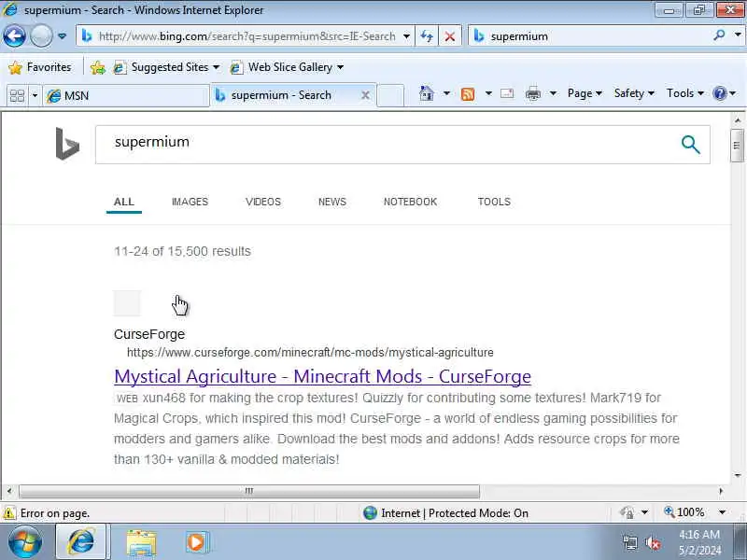Click the teal magnifier search button on page
Image resolution: width=747 pixels, height=560 pixels.
[690, 145]
